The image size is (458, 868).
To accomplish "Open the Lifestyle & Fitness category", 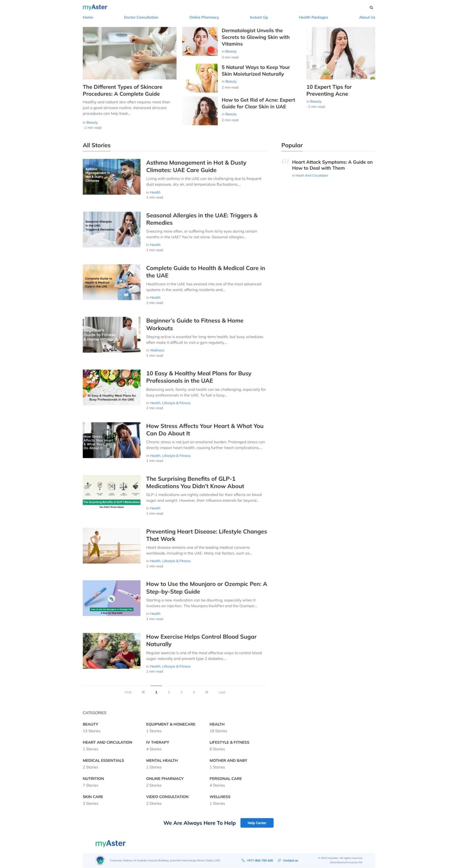I will click(229, 742).
